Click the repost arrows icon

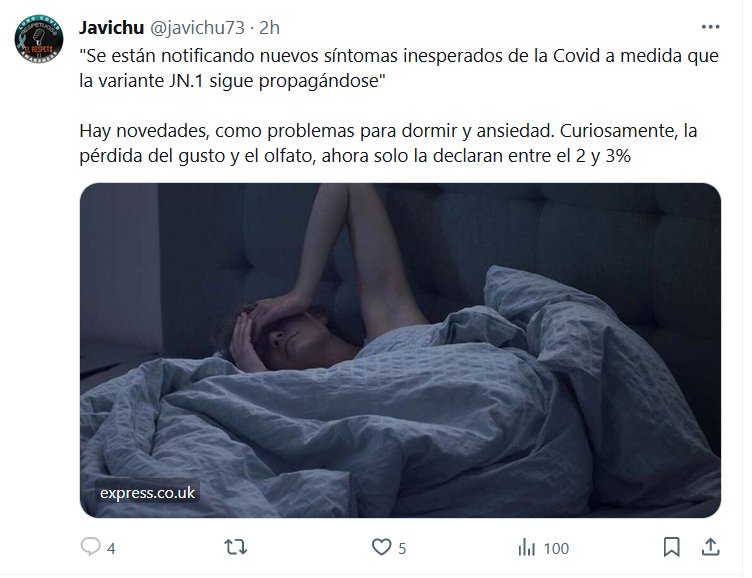pyautogui.click(x=235, y=547)
